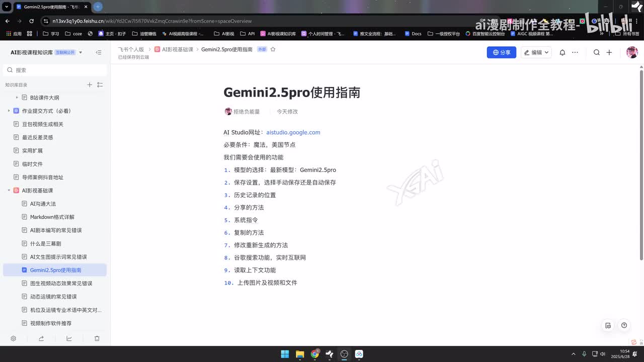Open 什么是三幕剧 document

45,243
